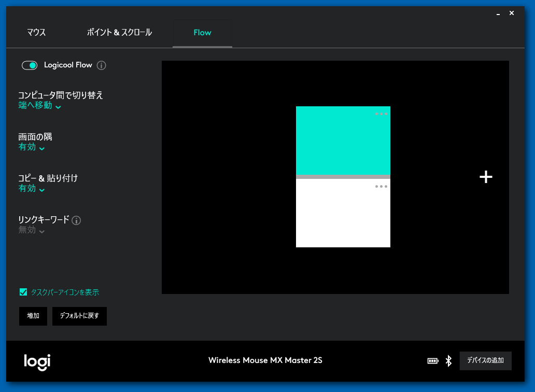Open the リンクキーワード 無効 dropdown
The image size is (535, 392).
32,230
